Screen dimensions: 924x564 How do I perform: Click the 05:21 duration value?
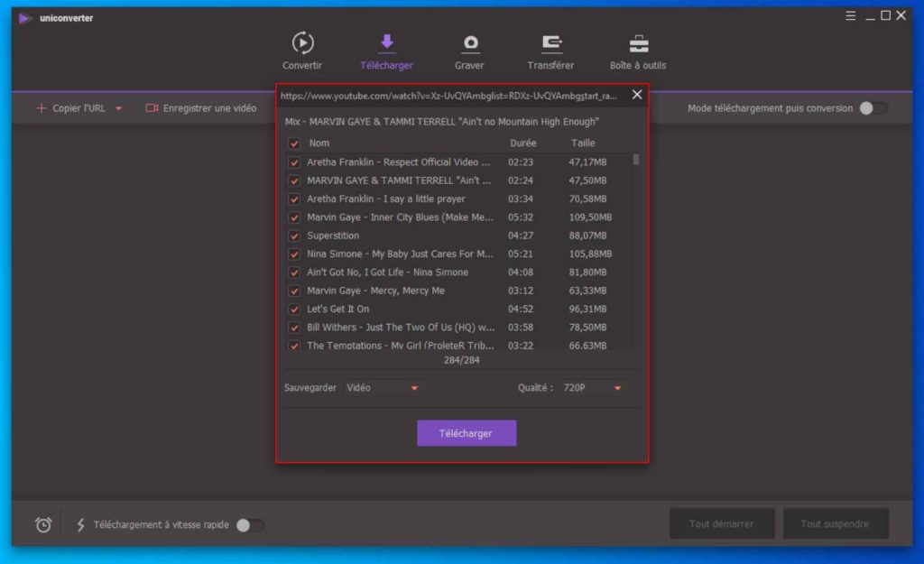pyautogui.click(x=521, y=254)
